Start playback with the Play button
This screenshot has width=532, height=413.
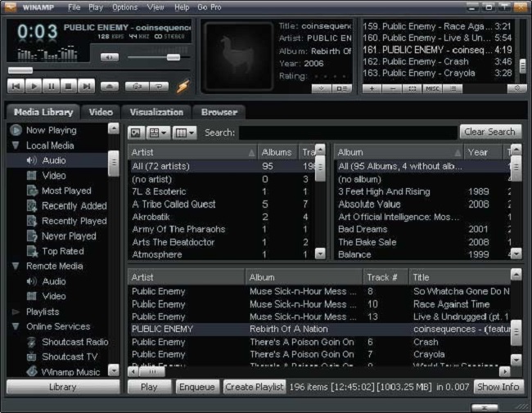coord(34,86)
